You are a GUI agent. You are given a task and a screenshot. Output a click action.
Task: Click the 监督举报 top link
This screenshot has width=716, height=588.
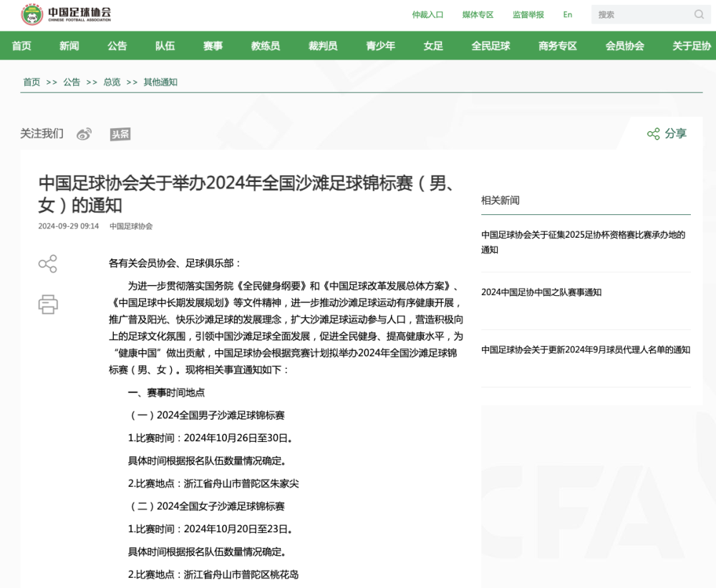[x=528, y=14]
